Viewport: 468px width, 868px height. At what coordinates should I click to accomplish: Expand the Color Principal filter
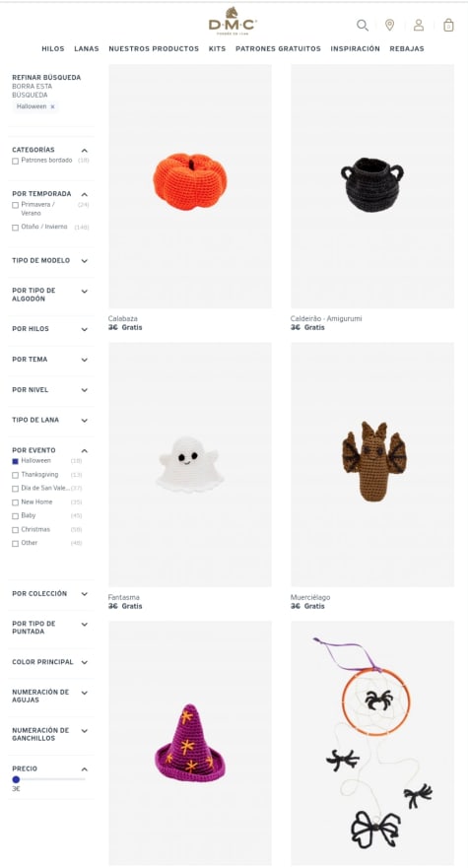[50, 662]
